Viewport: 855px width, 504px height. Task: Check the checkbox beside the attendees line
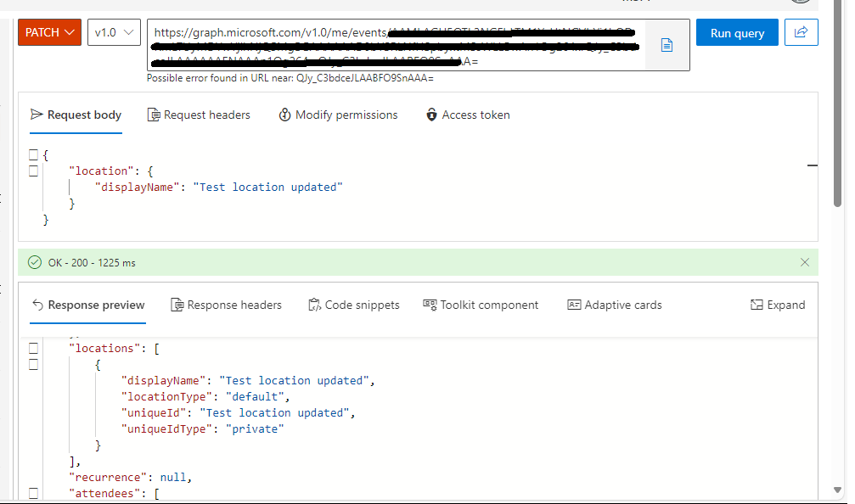pos(34,492)
